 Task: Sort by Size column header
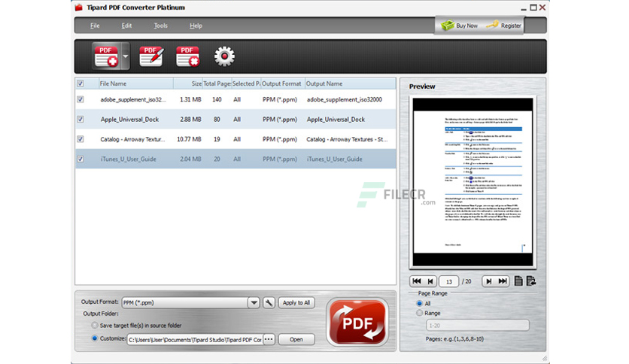coord(188,83)
